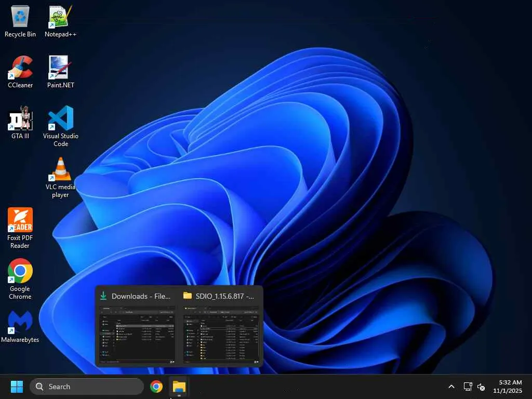The width and height of the screenshot is (532, 399).
Task: Show hidden system tray icons
Action: [x=451, y=387]
